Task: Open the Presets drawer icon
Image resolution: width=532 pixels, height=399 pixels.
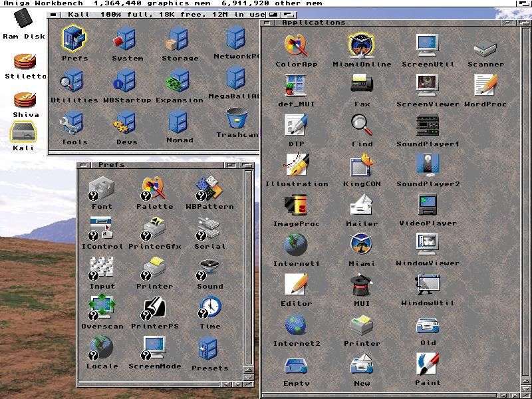Action: pyautogui.click(x=207, y=348)
